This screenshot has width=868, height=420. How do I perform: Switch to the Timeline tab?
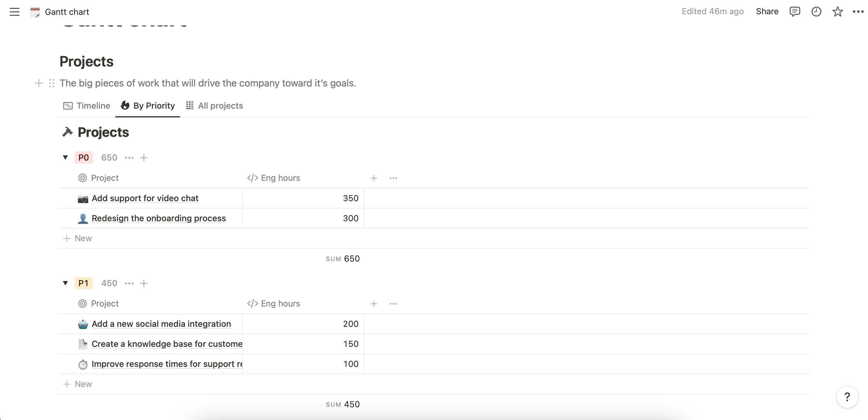(x=87, y=106)
